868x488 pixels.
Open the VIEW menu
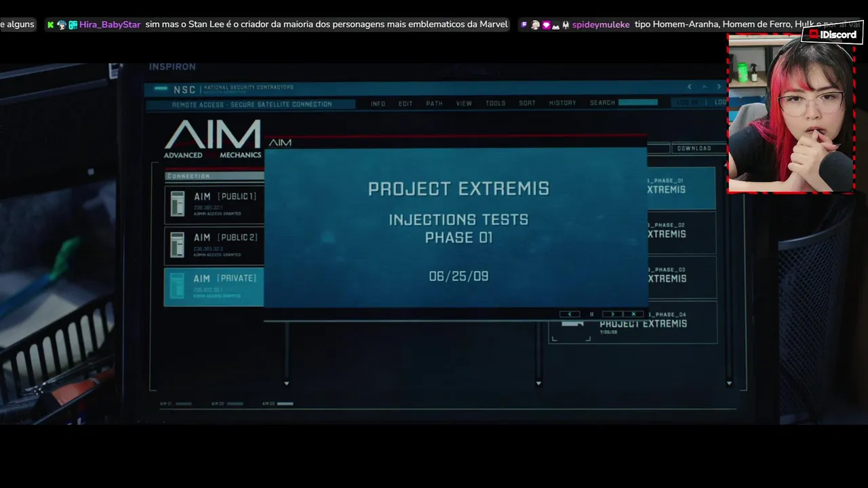tap(464, 104)
